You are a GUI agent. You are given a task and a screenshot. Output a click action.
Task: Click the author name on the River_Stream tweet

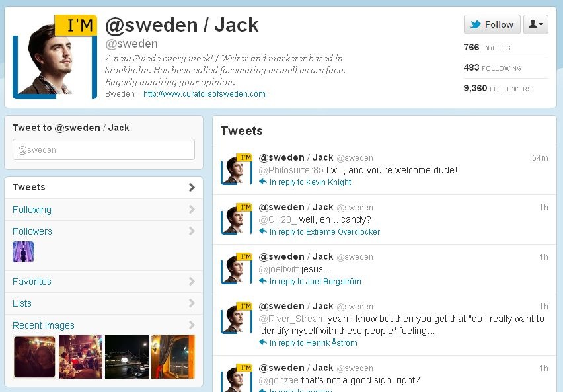pos(296,306)
